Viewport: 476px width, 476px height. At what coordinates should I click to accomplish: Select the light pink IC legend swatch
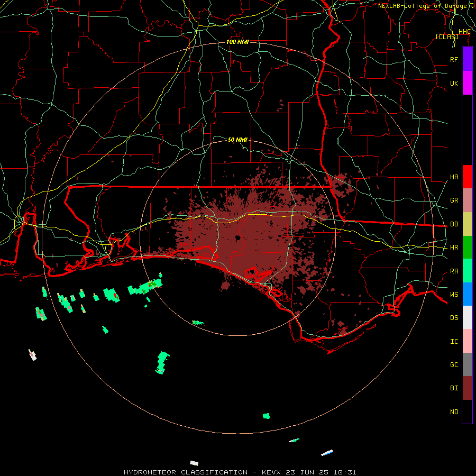[467, 341]
